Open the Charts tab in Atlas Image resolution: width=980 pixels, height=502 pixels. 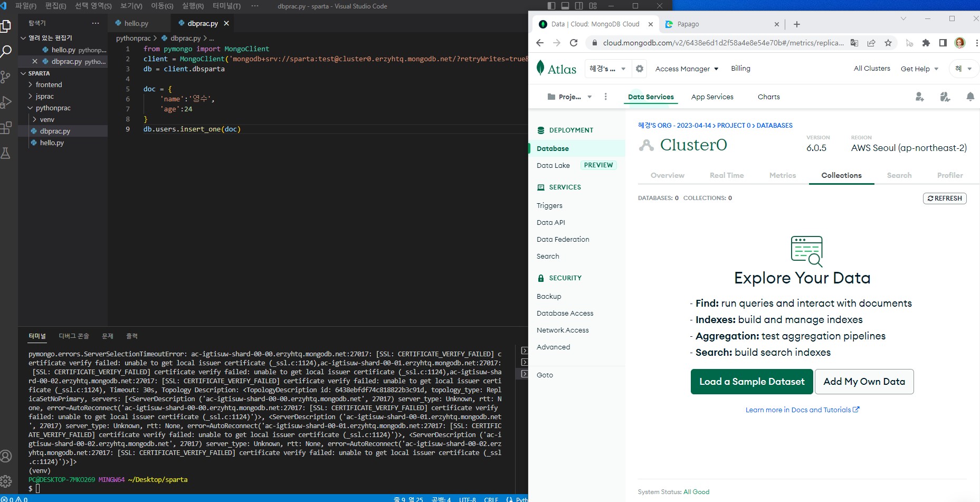(768, 97)
